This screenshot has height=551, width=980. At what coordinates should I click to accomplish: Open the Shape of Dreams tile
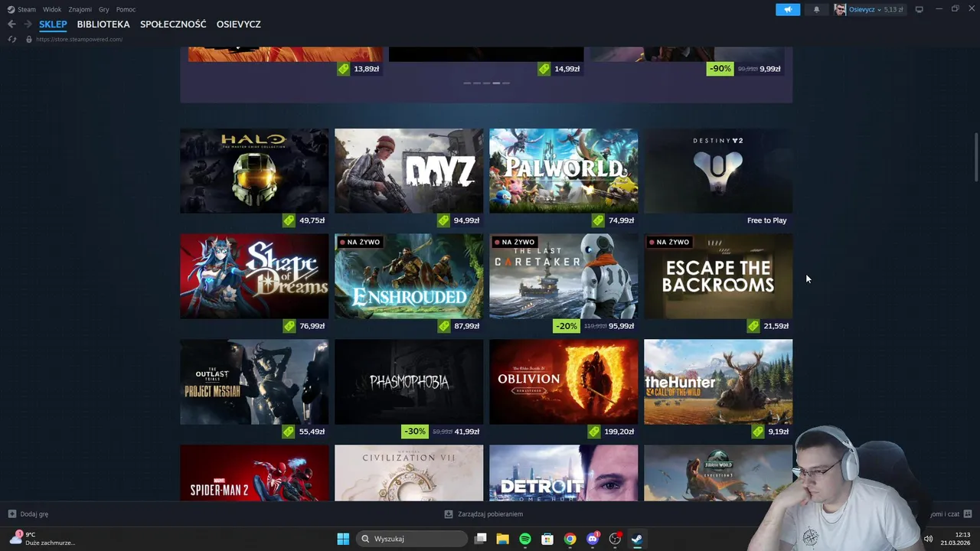[x=254, y=276]
